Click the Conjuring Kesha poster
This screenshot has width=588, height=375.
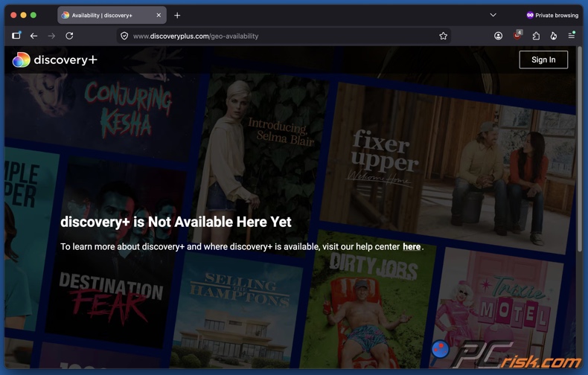[x=103, y=115]
